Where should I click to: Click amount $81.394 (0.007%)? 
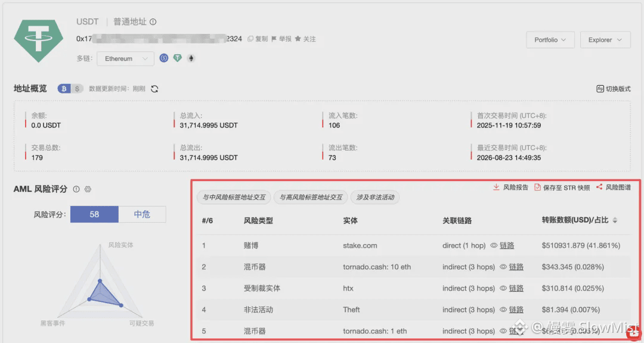point(571,310)
